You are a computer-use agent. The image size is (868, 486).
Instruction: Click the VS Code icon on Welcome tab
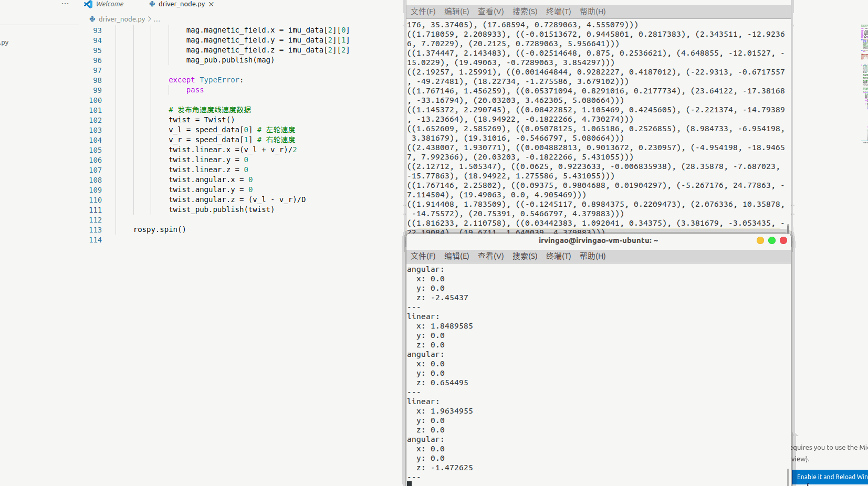click(x=88, y=4)
